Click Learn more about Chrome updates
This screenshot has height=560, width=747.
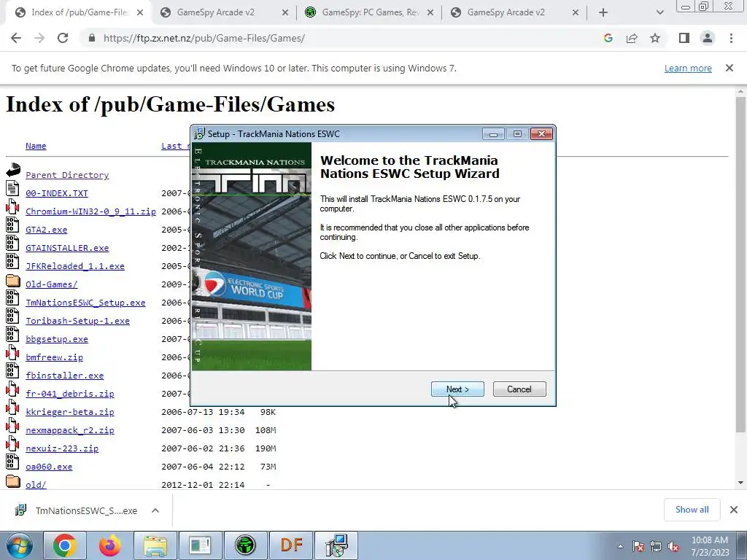pos(688,68)
